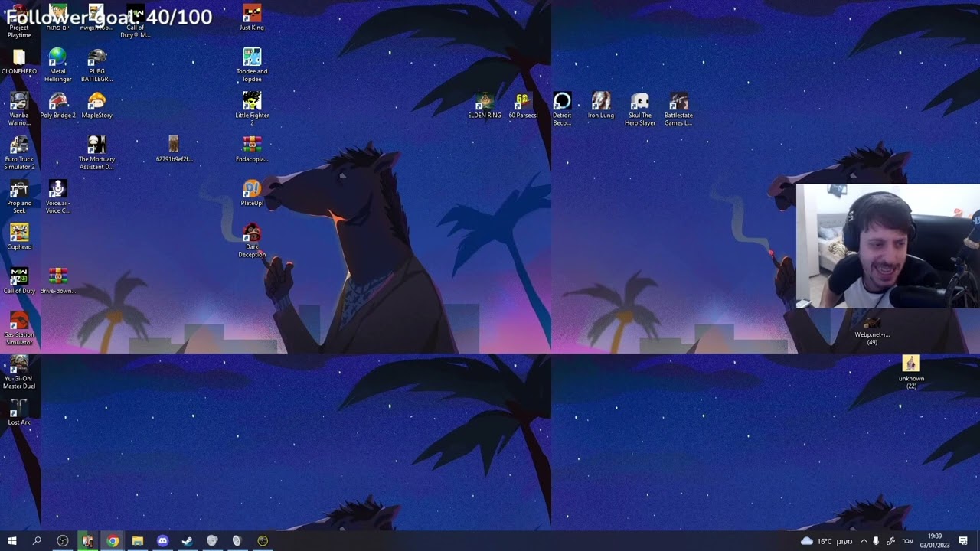The height and width of the screenshot is (551, 980).
Task: Switch the keyboard input language indicator
Action: click(908, 541)
